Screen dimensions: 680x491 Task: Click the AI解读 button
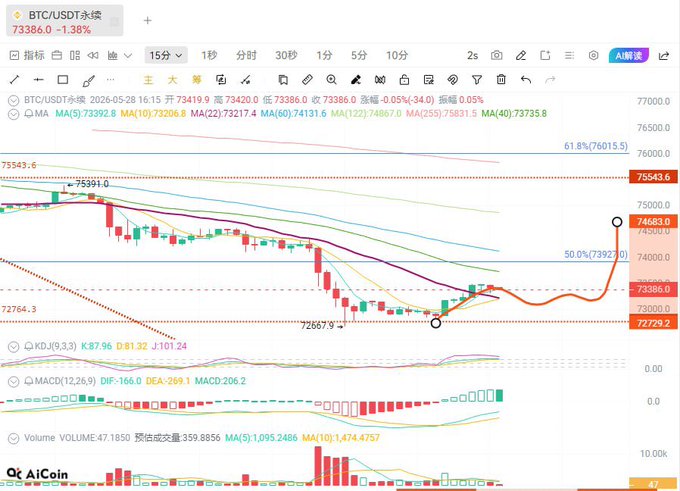[x=629, y=56]
